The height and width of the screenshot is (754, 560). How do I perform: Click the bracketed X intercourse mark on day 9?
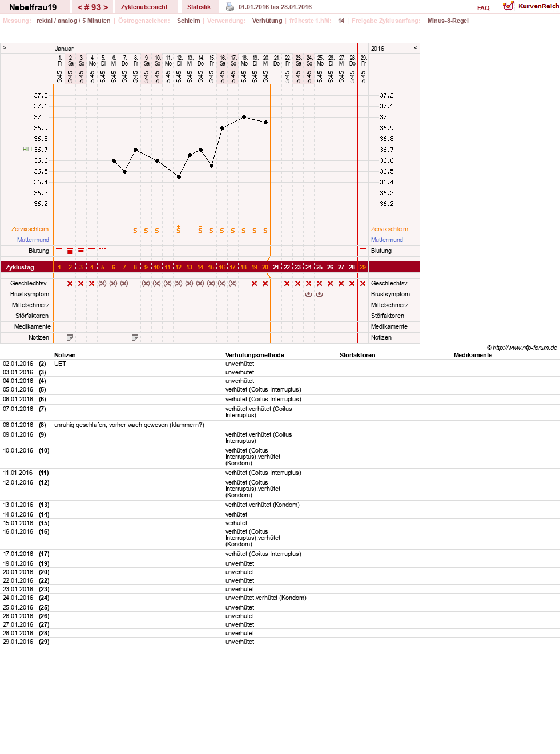click(x=146, y=284)
